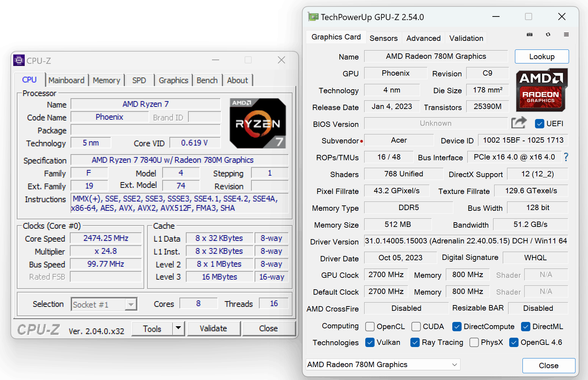Screen dimensions: 588x380
Task: Toggle the Vulkan checkbox
Action: pyautogui.click(x=370, y=342)
